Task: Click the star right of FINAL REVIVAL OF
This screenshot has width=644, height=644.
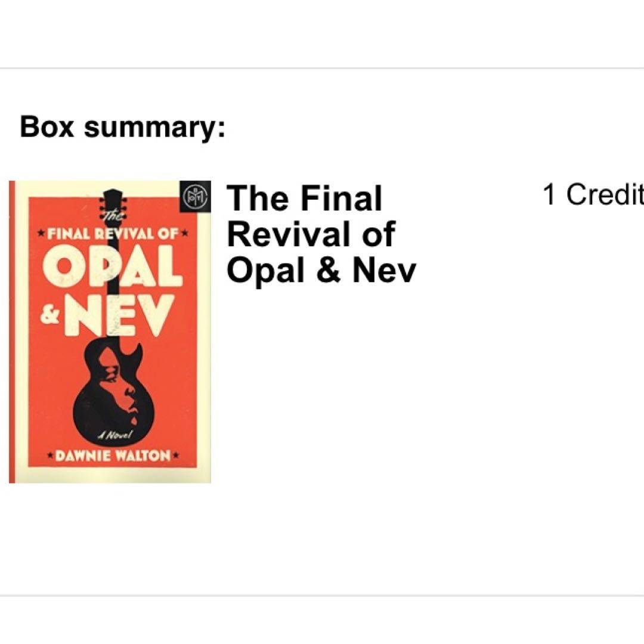Action: coord(184,233)
